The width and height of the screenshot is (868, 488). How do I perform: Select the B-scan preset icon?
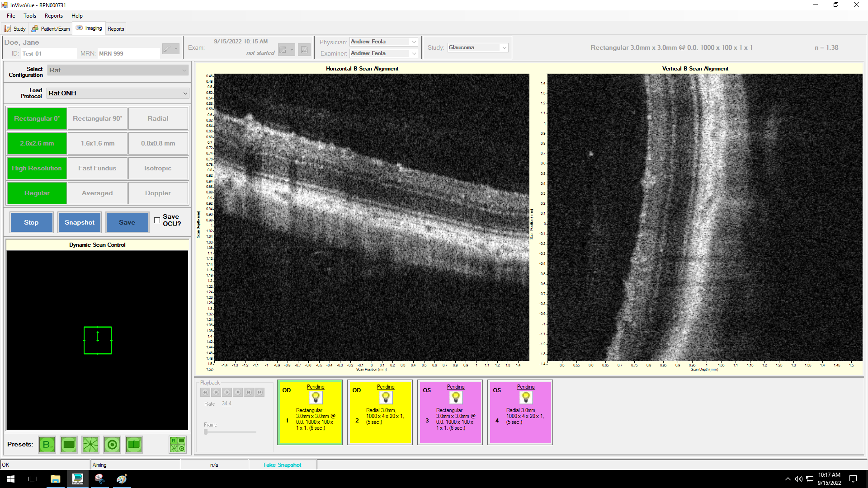click(47, 445)
